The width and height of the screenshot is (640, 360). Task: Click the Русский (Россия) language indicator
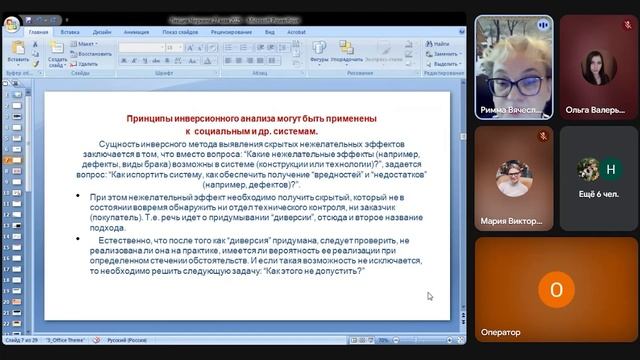pos(127,340)
